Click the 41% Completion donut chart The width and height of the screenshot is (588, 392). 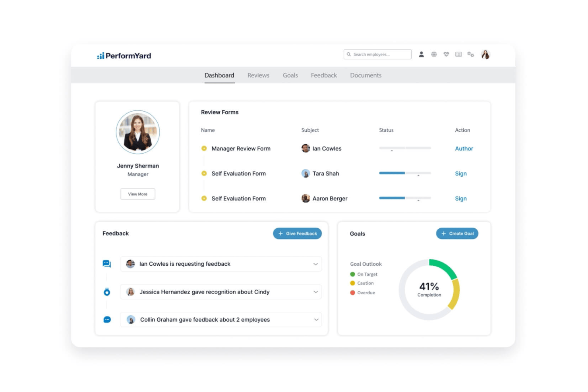(x=429, y=290)
